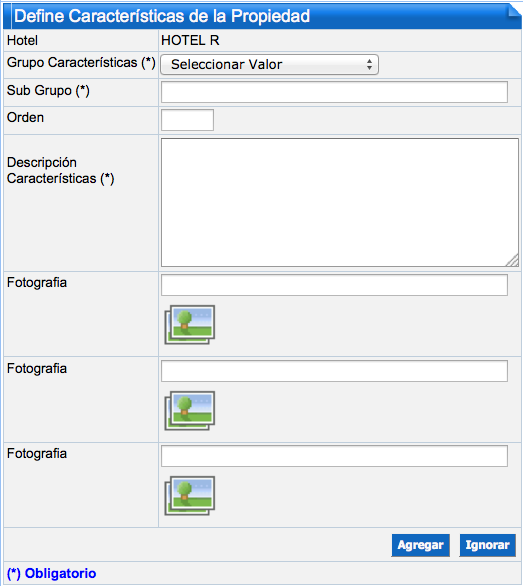Viewport: 523px width, 586px height.
Task: Click the Grupo Características label
Action: (x=81, y=62)
